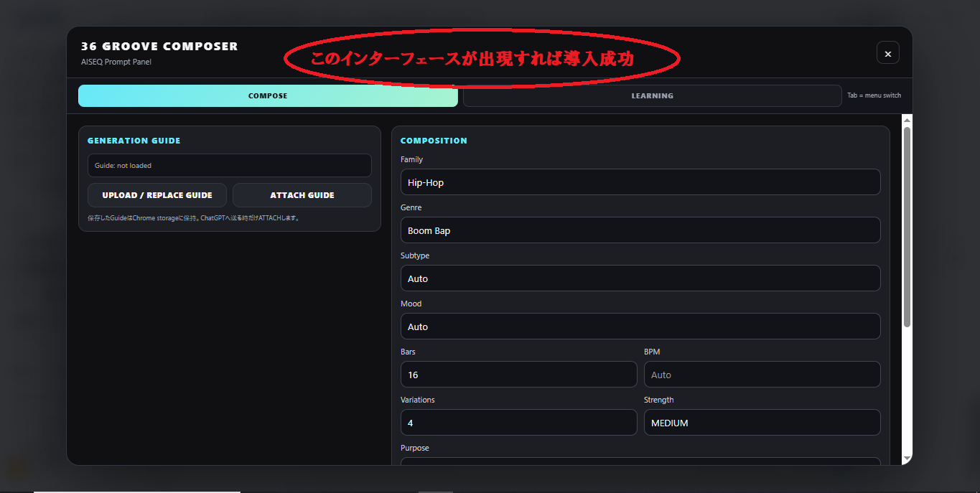Screen dimensions: 980x493
Task: Click the Purpose field label
Action: tap(415, 448)
